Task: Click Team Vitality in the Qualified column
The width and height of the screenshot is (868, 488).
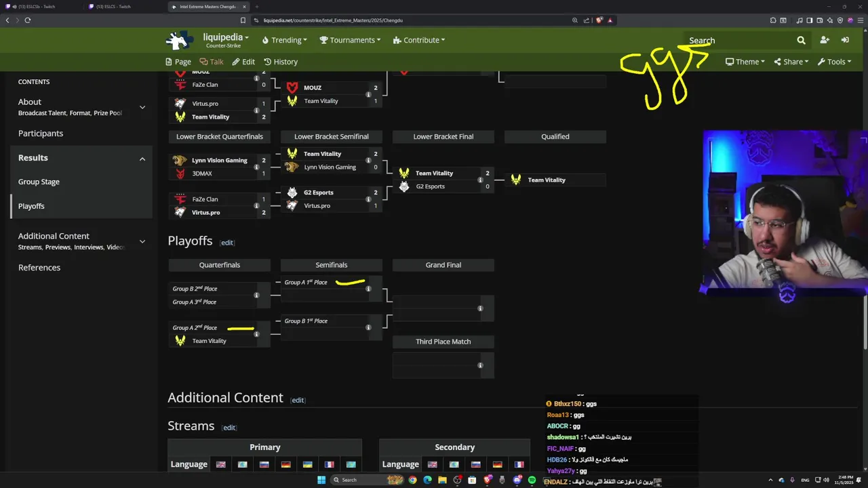Action: pyautogui.click(x=547, y=180)
